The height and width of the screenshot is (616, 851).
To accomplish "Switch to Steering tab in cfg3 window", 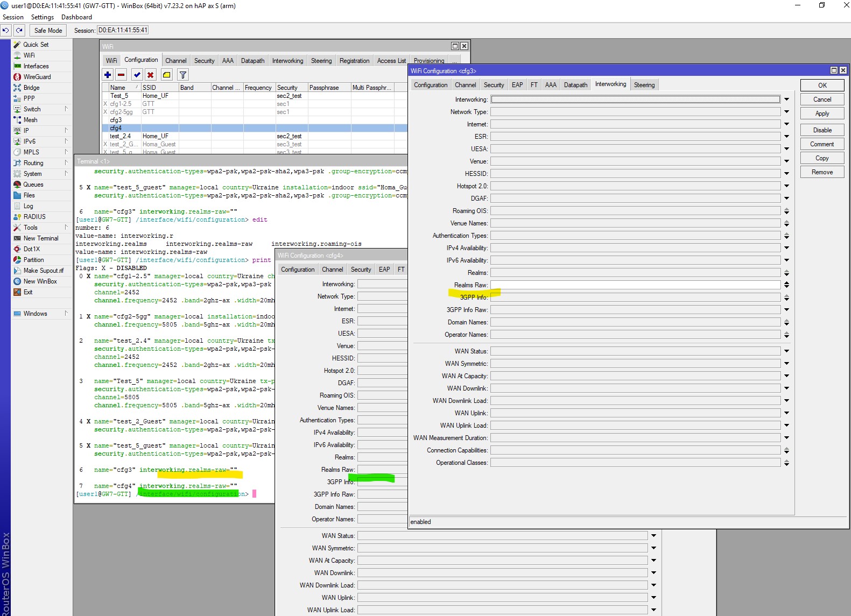I will [x=644, y=85].
